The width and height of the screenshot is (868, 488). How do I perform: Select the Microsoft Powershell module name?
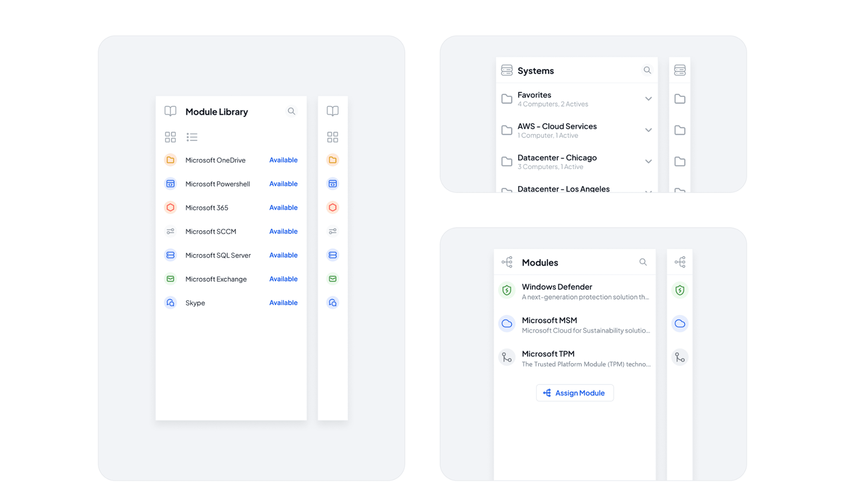point(218,184)
